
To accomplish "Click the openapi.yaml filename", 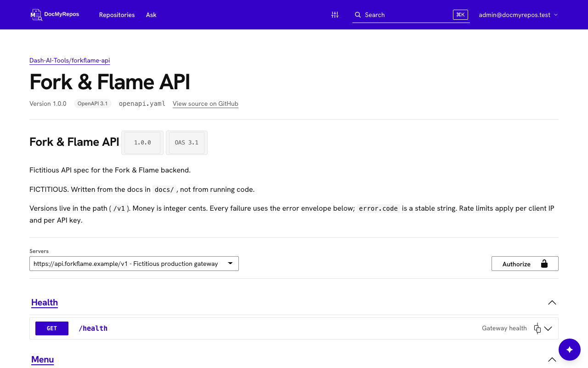I will click(142, 103).
